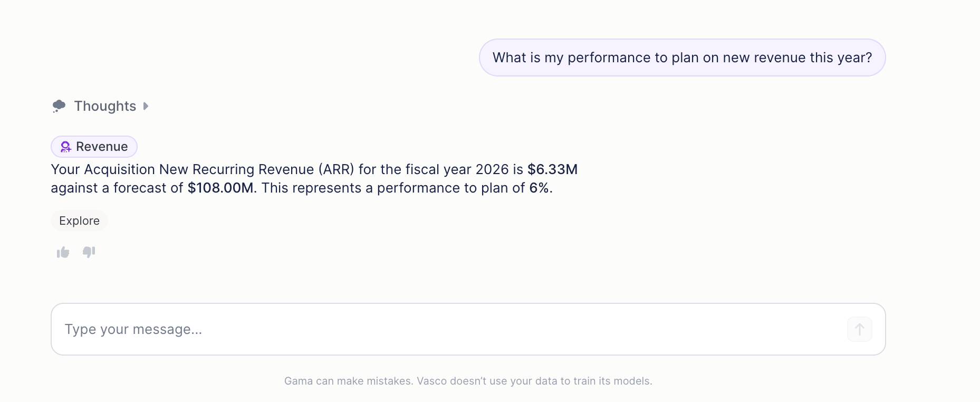
Task: Click the $6.33M bold figure
Action: tap(552, 169)
